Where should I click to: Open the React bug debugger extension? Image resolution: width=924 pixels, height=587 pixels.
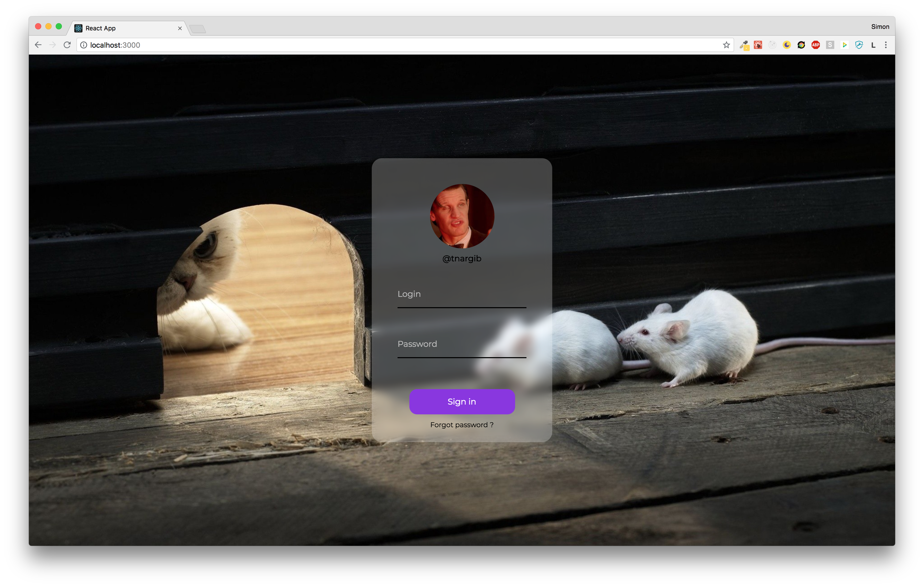pyautogui.click(x=758, y=45)
